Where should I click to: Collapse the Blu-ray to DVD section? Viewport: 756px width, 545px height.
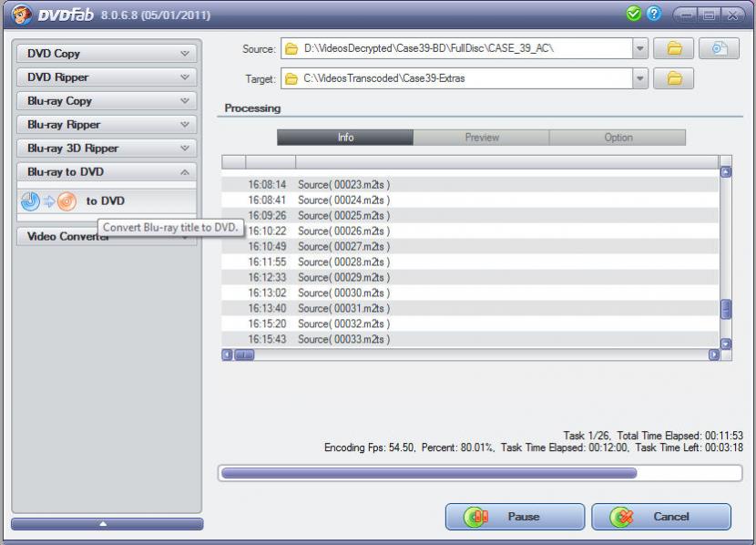(x=107, y=171)
